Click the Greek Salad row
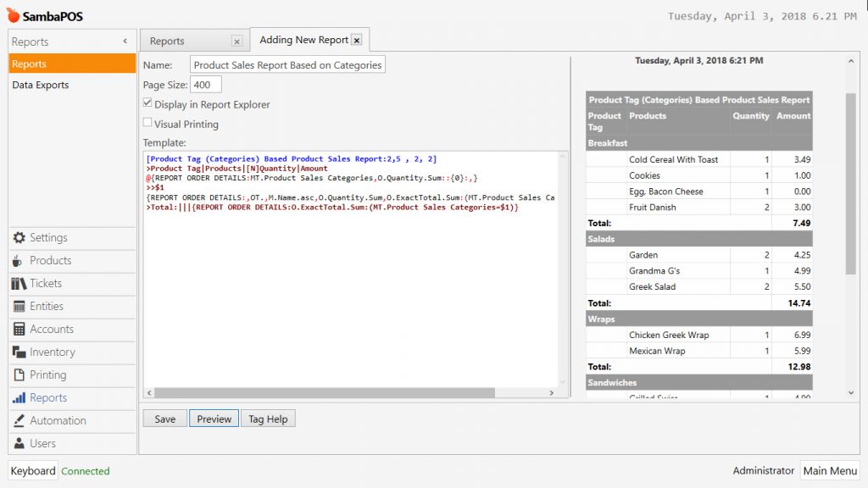This screenshot has height=488, width=868. pyautogui.click(x=699, y=287)
